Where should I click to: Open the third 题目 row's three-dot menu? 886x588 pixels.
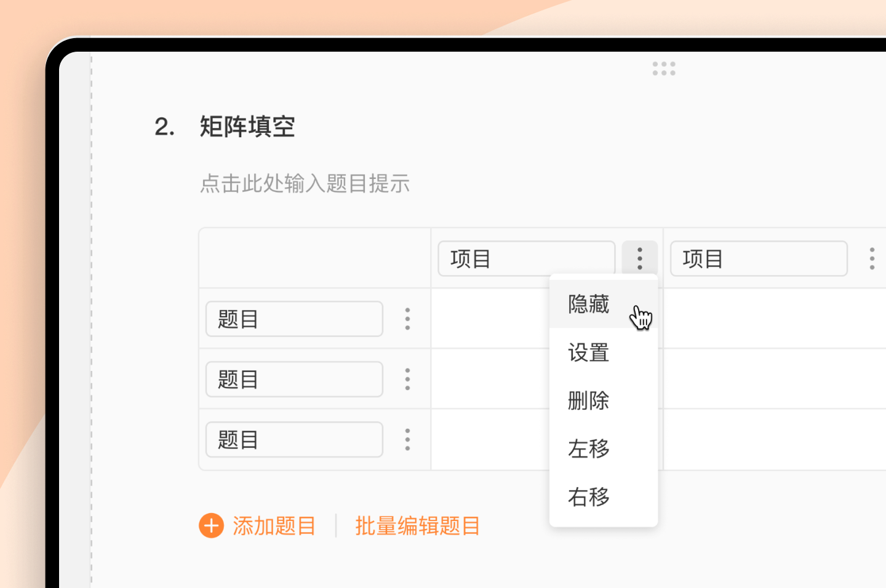407,439
